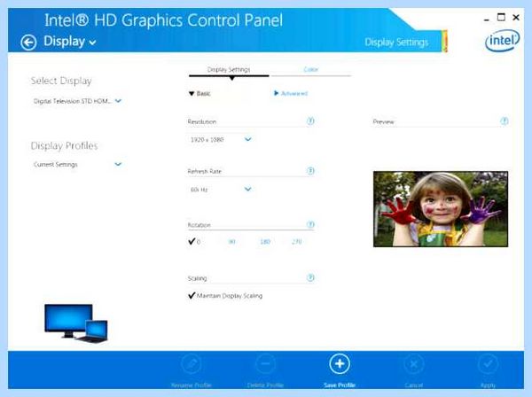The width and height of the screenshot is (532, 397).
Task: Expand the Advanced settings section
Action: pos(291,93)
